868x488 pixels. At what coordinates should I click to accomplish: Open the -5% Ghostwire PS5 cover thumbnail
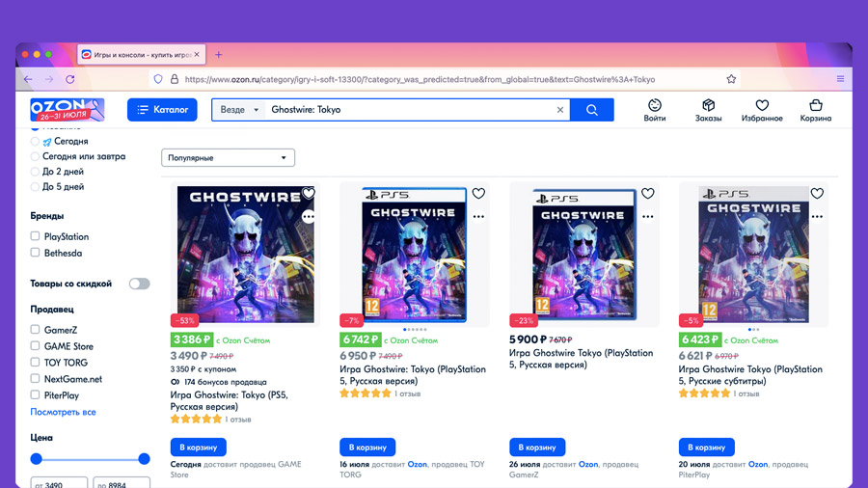[753, 255]
